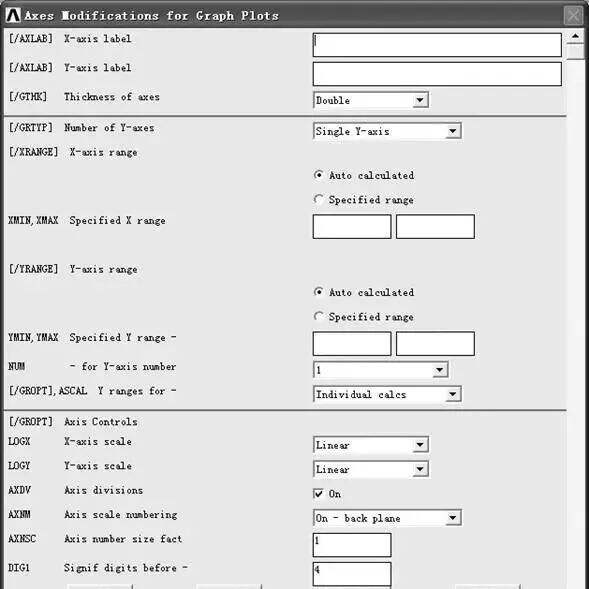Screen dimensions: 589x589
Task: Click the AXNSC number size fact field
Action: point(352,545)
